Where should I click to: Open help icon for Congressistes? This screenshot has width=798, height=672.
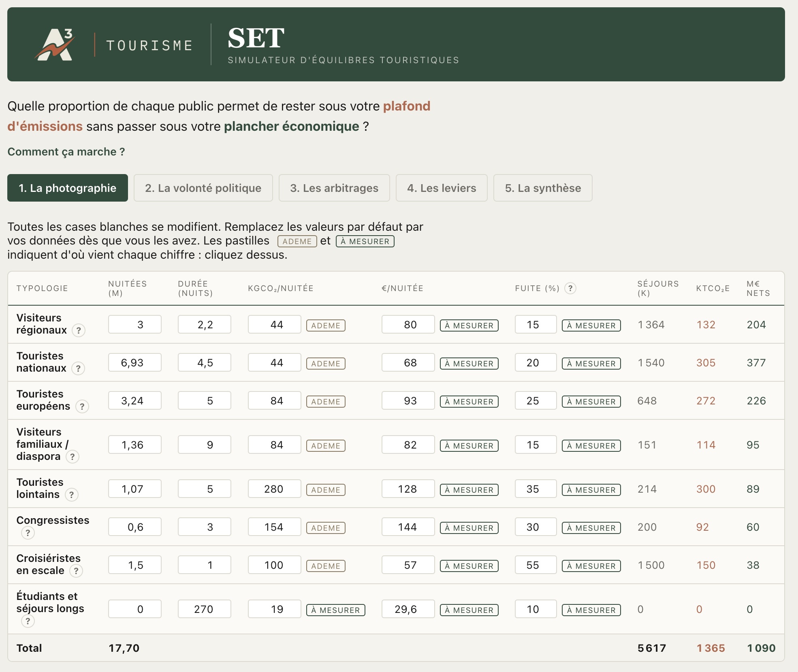[x=28, y=533]
